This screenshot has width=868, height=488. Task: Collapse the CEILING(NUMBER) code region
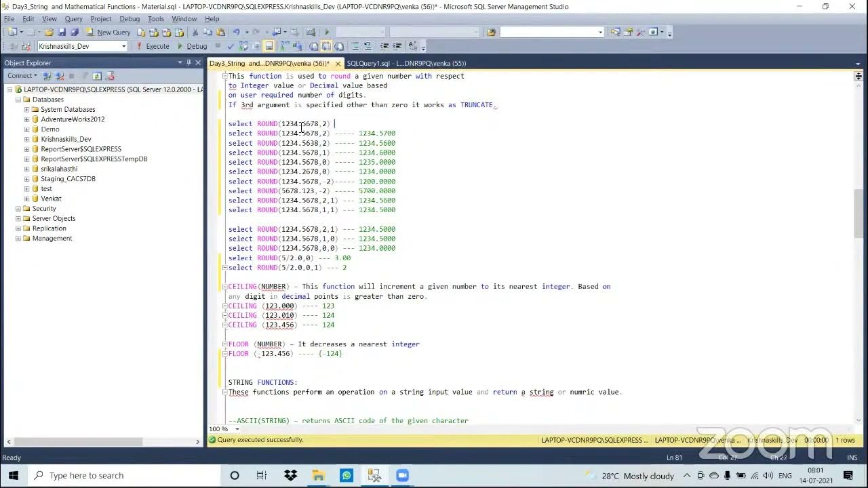[225, 287]
